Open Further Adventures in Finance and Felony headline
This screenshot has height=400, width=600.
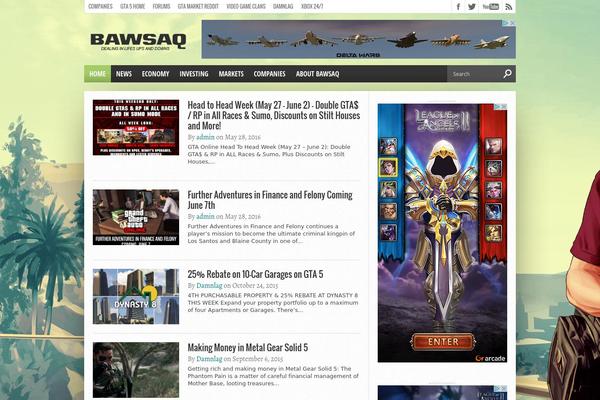coord(270,200)
